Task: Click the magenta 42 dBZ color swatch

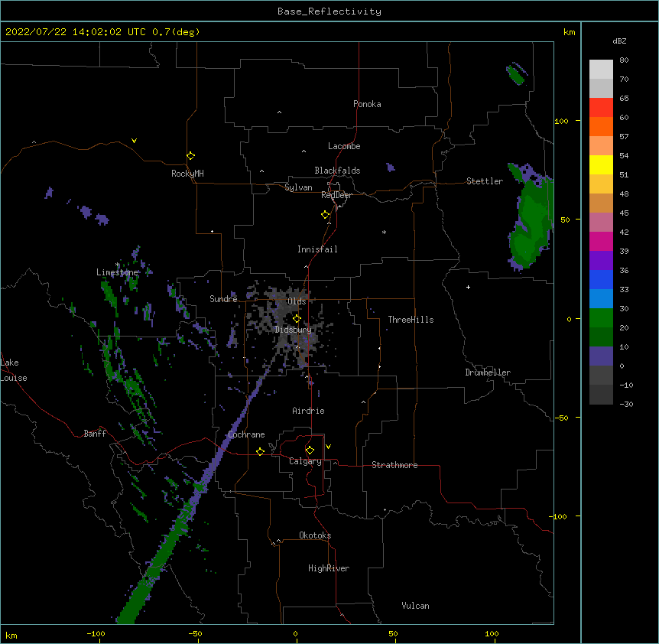Action: 601,241
